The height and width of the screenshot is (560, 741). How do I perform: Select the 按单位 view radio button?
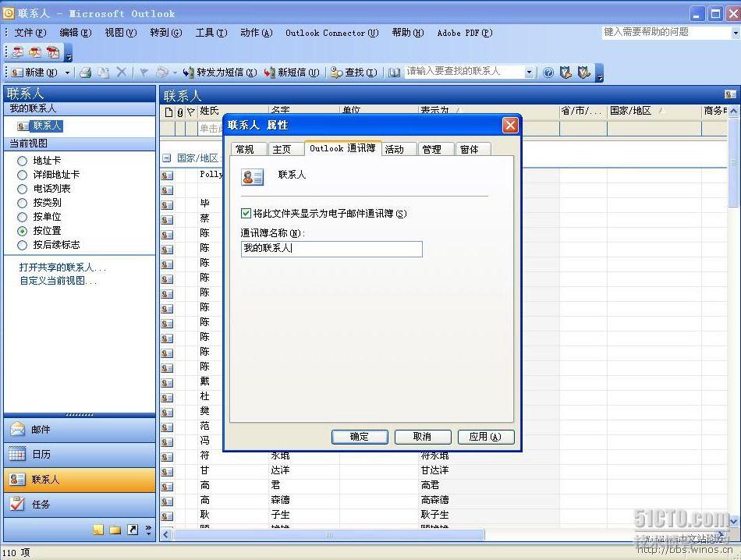tap(22, 217)
